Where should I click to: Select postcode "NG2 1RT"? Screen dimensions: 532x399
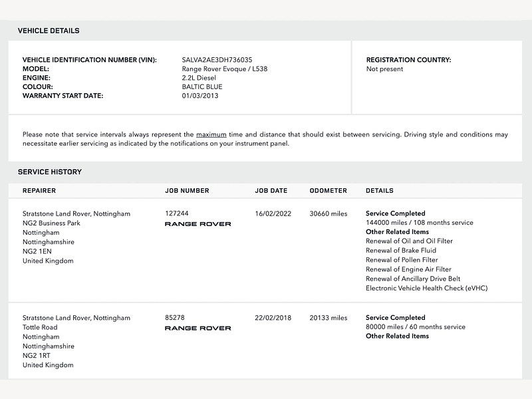(x=37, y=356)
